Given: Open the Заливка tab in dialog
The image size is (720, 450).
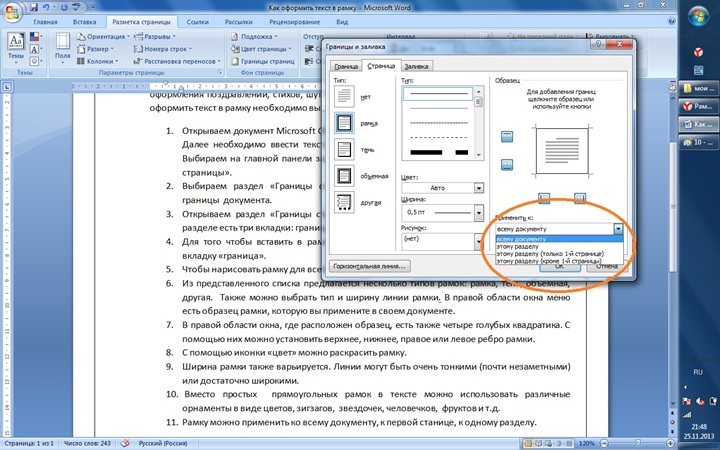Looking at the screenshot, I should point(416,66).
